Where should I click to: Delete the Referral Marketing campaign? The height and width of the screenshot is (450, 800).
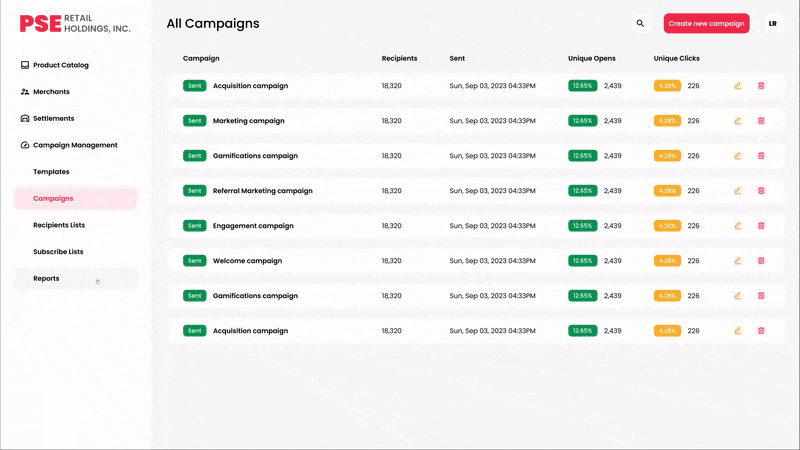tap(761, 191)
